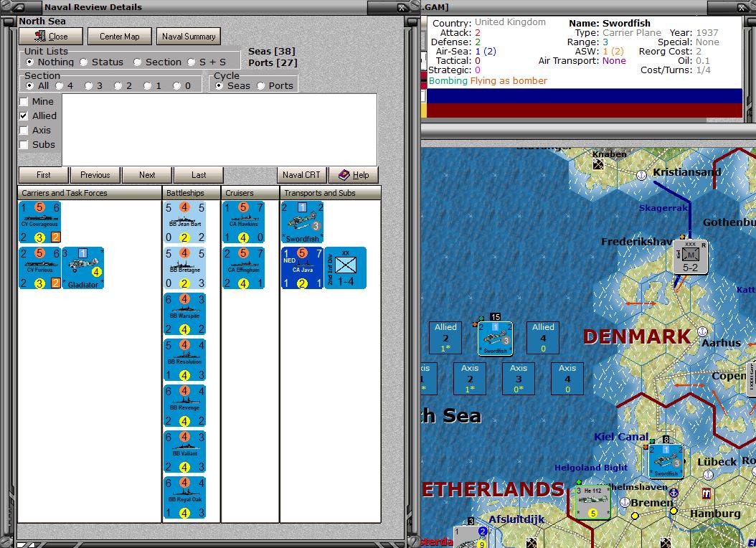
Task: Select the CA Hawkins cruiser counter
Action: point(243,222)
